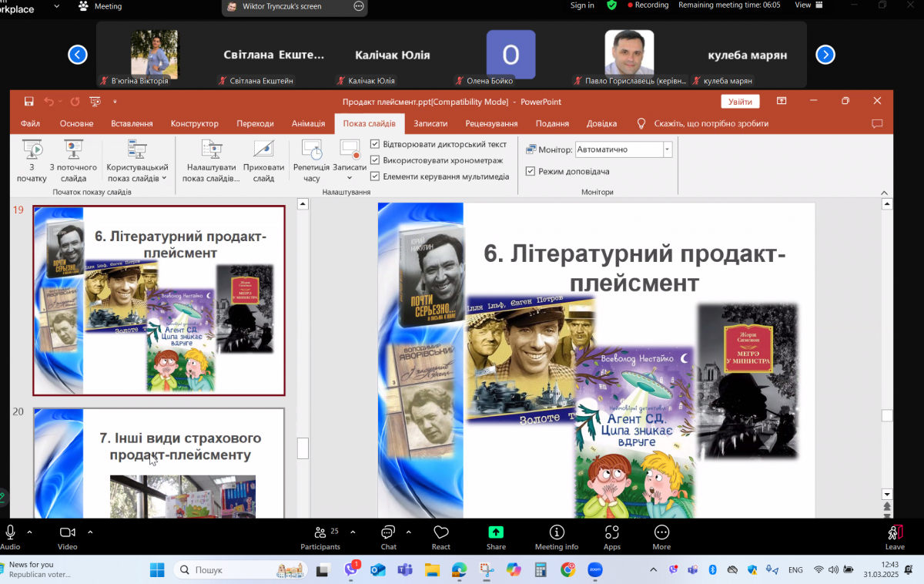
Task: Toggle Відтворювати дикторський текст checkbox
Action: point(375,144)
